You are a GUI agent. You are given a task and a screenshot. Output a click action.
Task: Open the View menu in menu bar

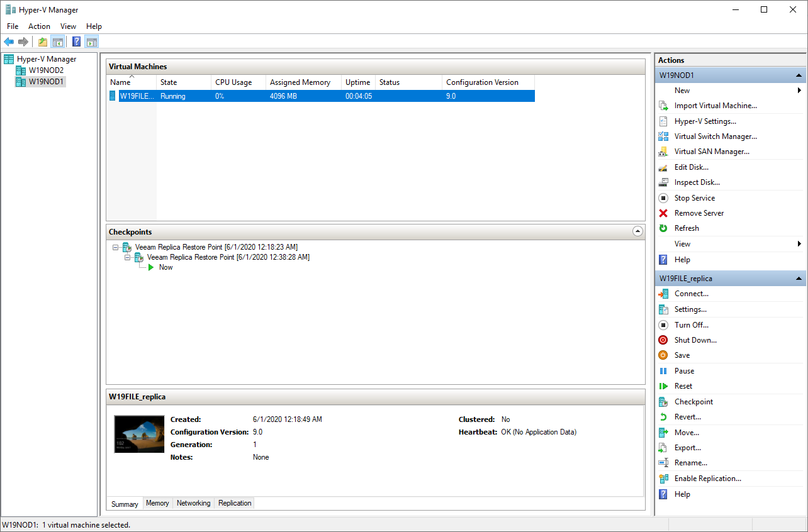(68, 26)
